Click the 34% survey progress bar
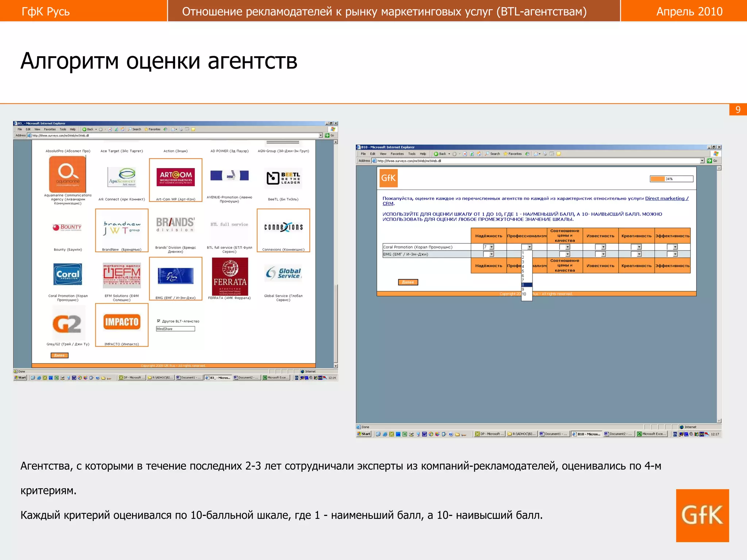This screenshot has width=747, height=560. coord(671,179)
